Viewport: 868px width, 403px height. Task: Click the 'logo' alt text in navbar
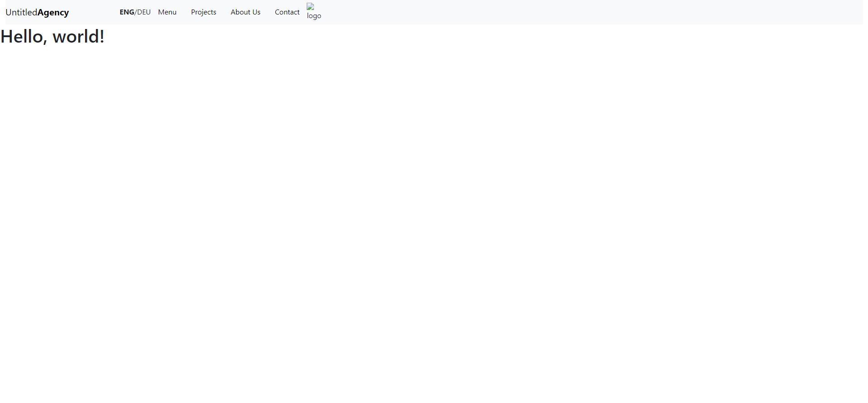pos(314,16)
